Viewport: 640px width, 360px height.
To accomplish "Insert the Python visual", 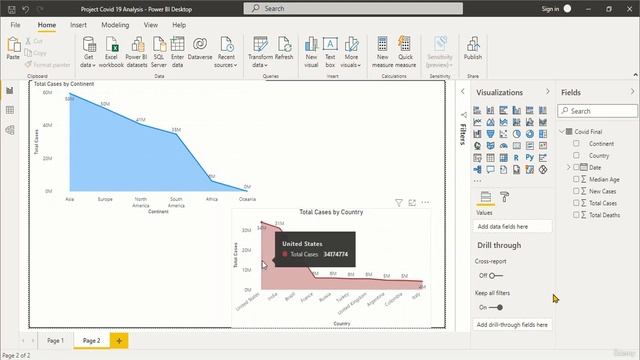I will (x=529, y=158).
